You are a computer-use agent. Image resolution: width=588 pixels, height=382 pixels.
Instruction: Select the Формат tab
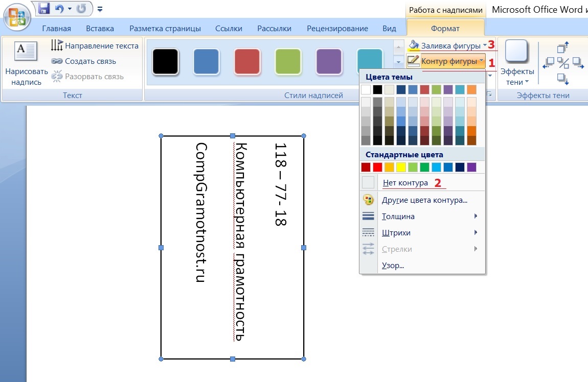pos(445,29)
